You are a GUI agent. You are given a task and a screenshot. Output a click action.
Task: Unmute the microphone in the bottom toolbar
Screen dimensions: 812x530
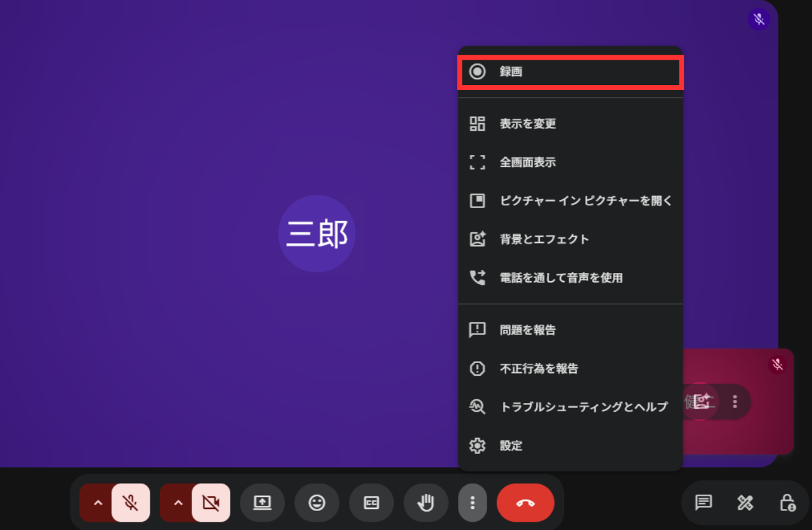131,503
